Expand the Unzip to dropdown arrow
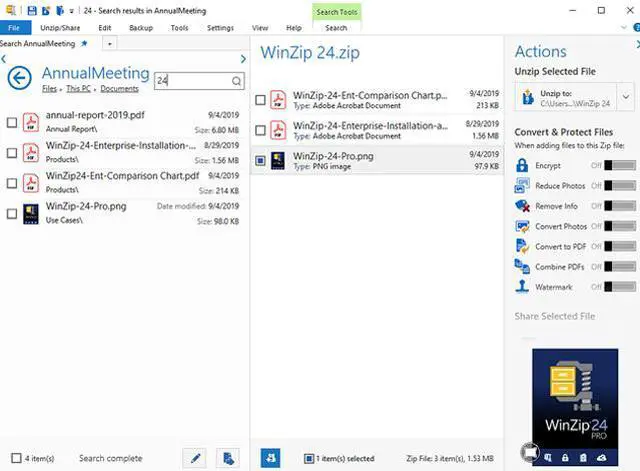 (626, 97)
